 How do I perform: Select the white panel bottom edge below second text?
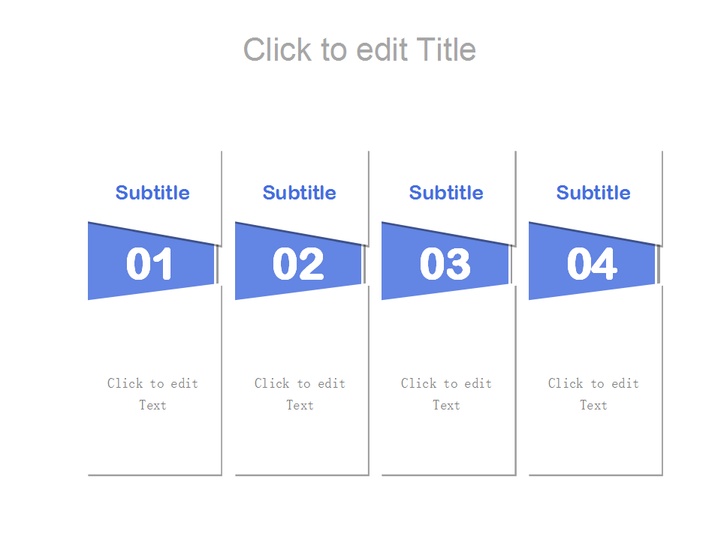coord(301,473)
